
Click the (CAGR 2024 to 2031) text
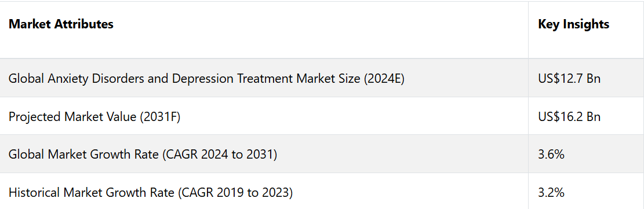[x=220, y=155]
